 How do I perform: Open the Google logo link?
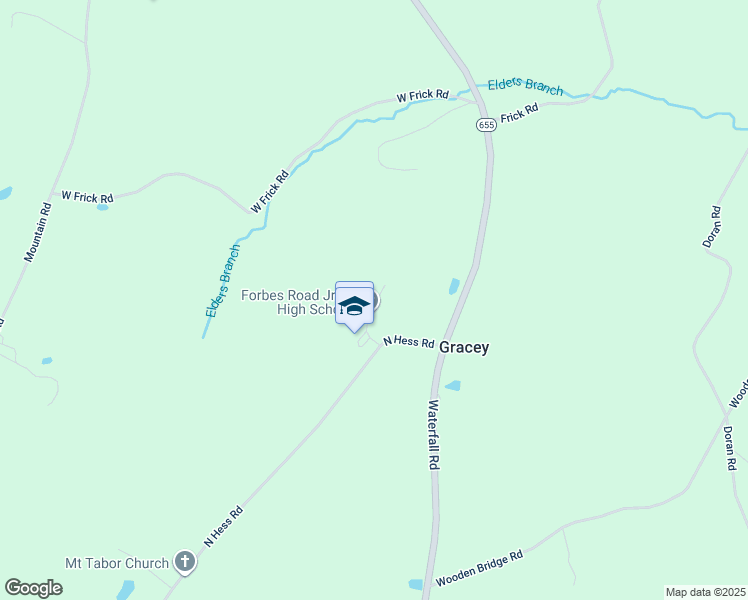(34, 588)
